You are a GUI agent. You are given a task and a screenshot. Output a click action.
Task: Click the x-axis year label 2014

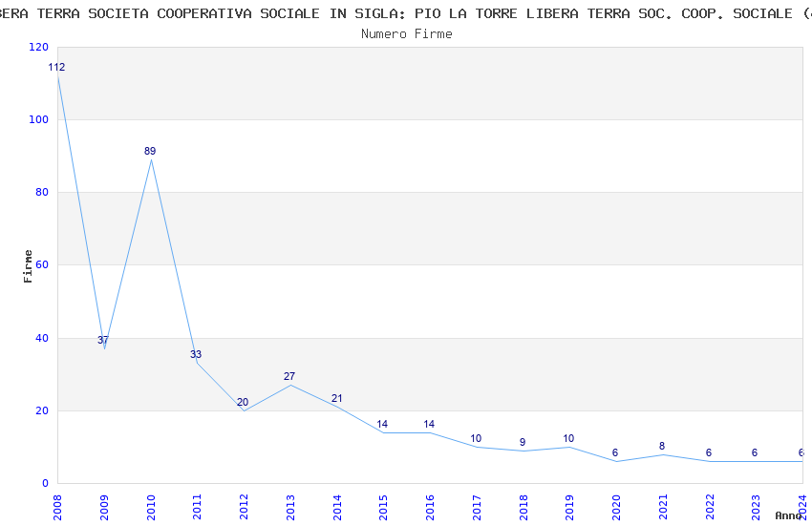coord(336,507)
